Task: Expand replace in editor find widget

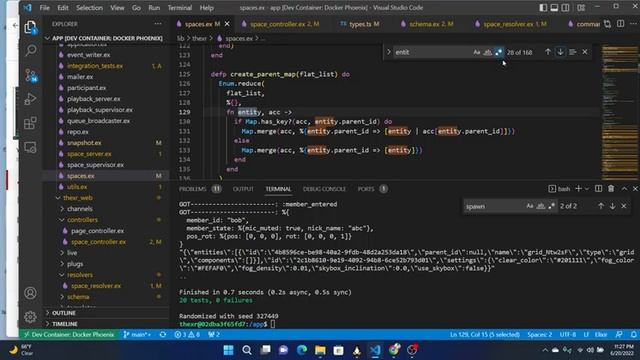Action: click(x=389, y=52)
